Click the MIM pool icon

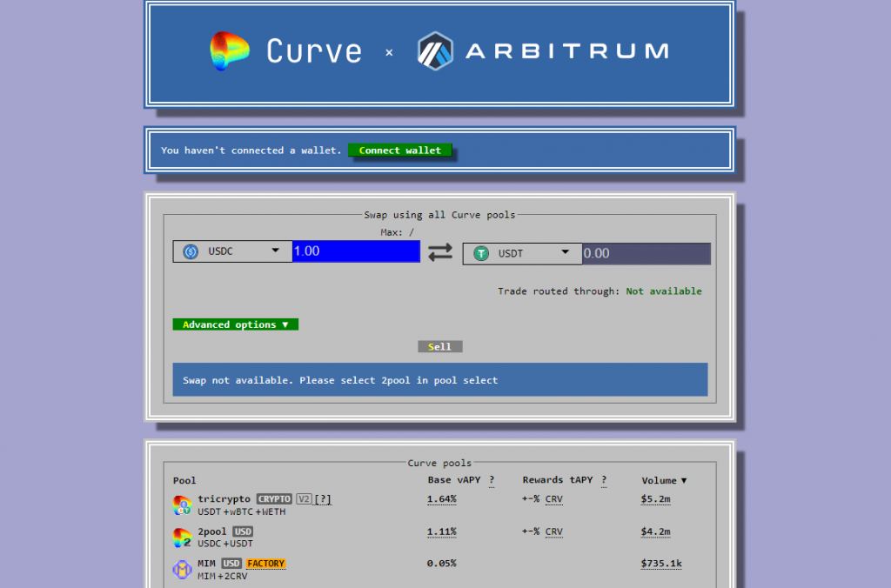click(x=182, y=569)
